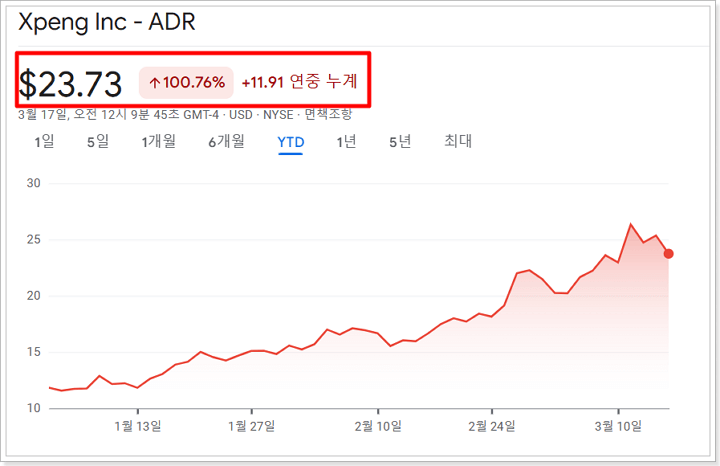Select the YTD tab
This screenshot has width=720, height=466.
pyautogui.click(x=291, y=142)
